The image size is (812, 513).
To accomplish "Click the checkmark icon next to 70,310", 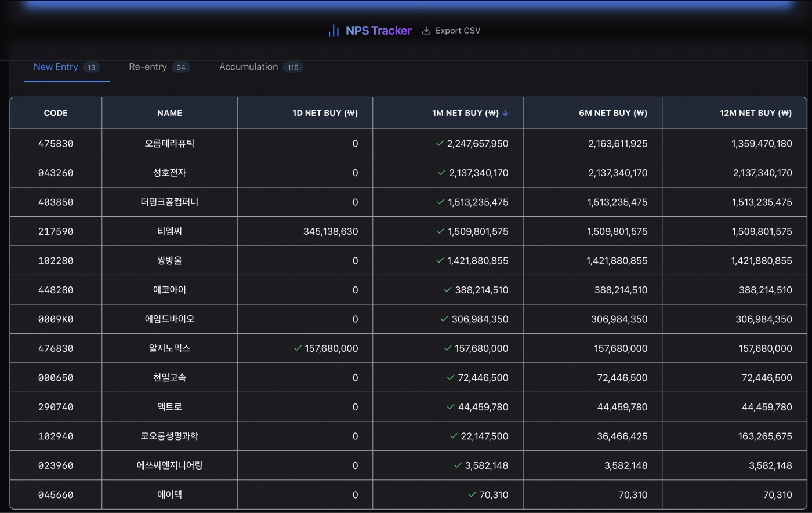I will coord(472,494).
